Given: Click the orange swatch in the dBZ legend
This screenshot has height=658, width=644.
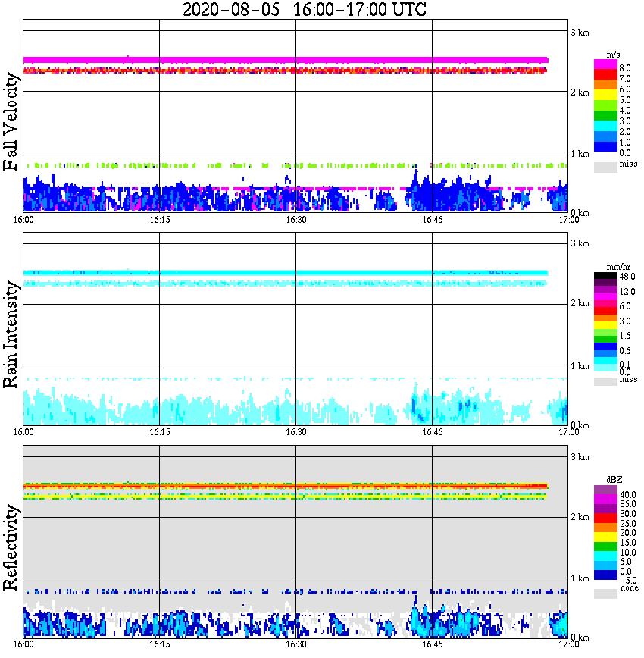Looking at the screenshot, I should pyautogui.click(x=605, y=527).
